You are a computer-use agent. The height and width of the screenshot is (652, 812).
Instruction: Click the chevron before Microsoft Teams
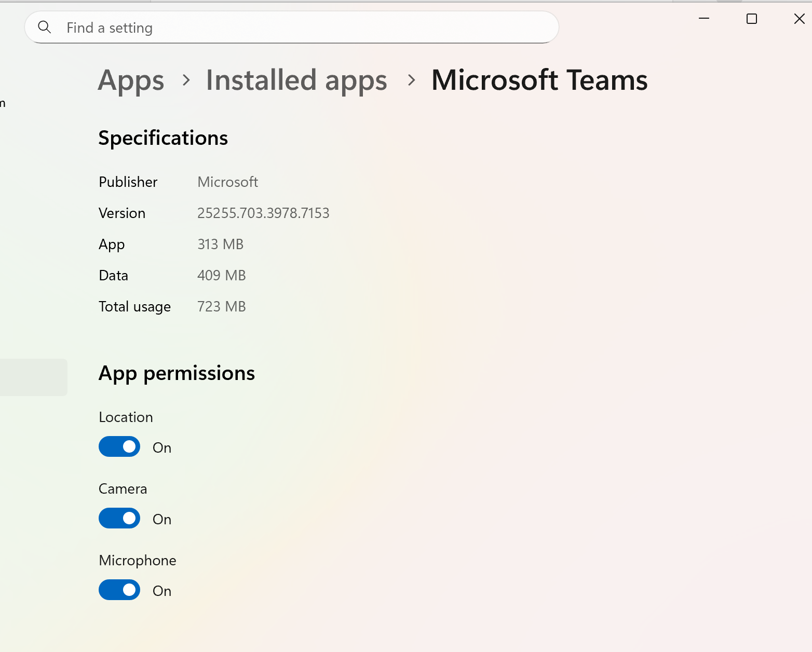click(411, 80)
